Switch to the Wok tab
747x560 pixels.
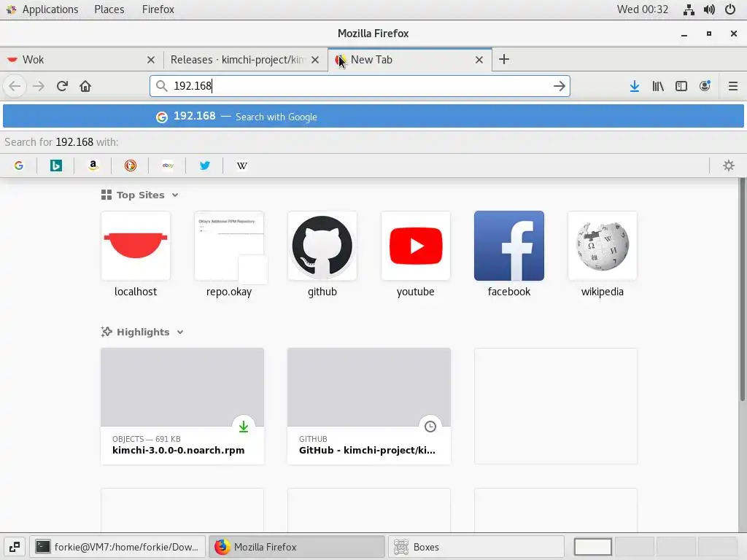(x=82, y=60)
